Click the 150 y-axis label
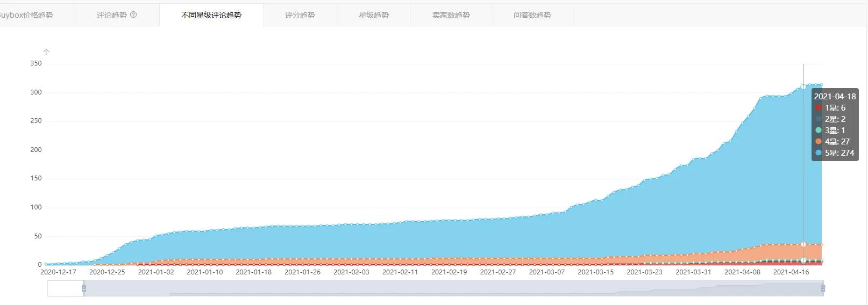 (36, 178)
